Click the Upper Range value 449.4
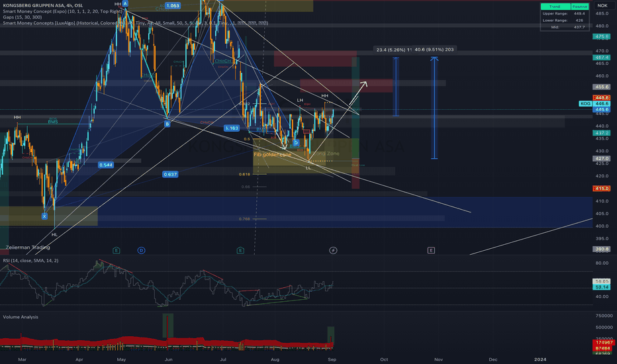Image resolution: width=617 pixels, height=364 pixels. point(580,13)
